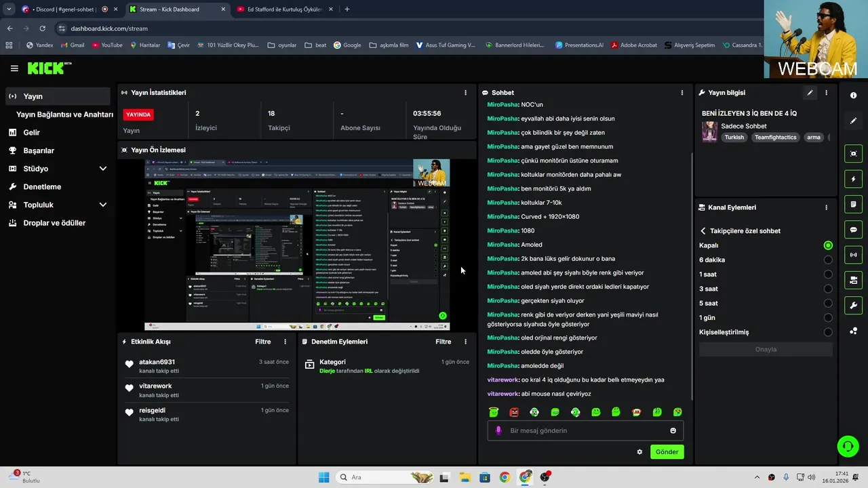Toggle the wrench icon in right sidebar
This screenshot has height=488, width=868.
pos(853,305)
